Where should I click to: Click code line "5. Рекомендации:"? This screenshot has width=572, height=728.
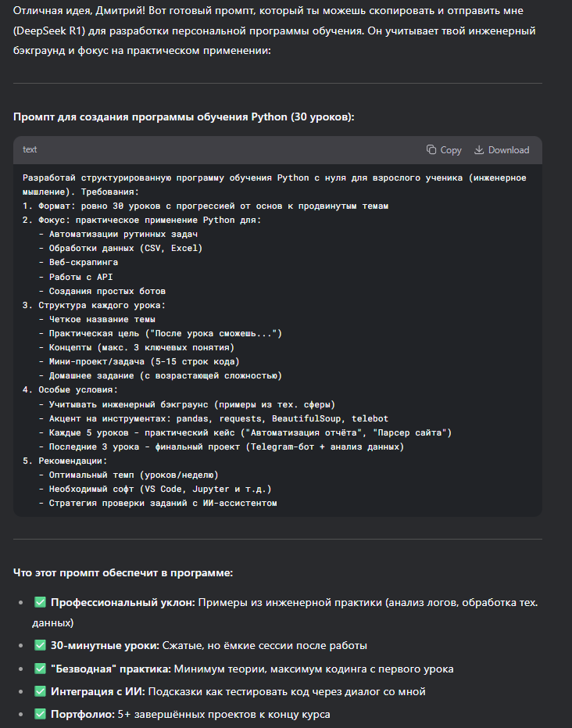click(65, 461)
